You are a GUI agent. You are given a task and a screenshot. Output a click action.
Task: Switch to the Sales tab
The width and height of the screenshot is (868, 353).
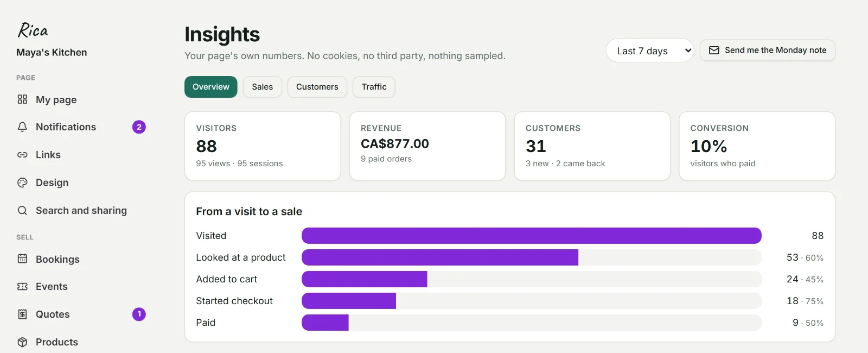click(263, 87)
